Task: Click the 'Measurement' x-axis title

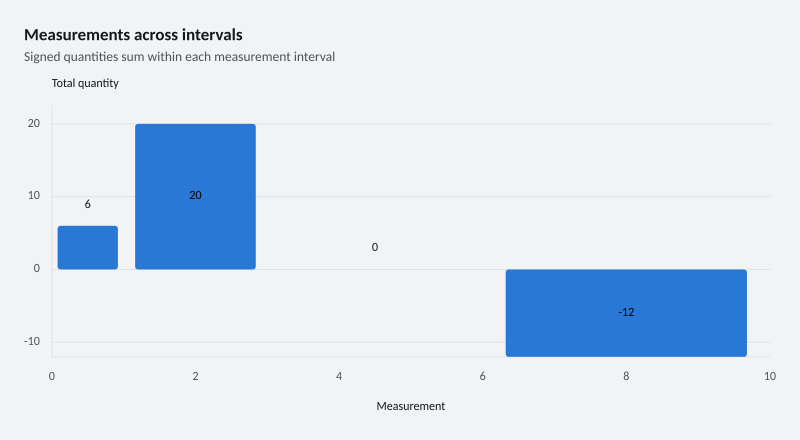Action: (411, 406)
